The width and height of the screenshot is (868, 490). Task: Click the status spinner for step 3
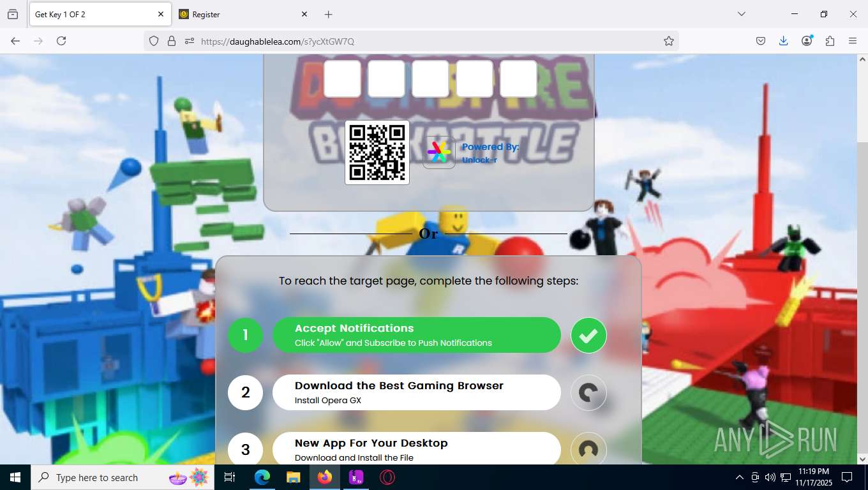588,449
